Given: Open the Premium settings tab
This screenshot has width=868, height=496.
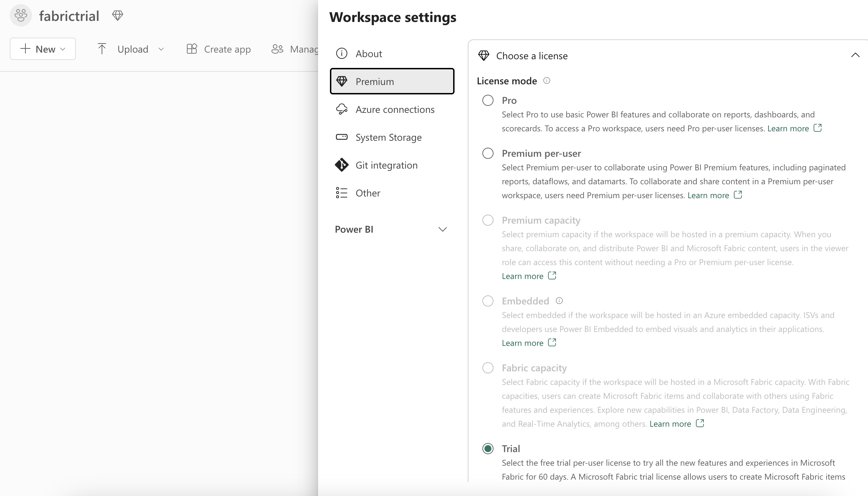Looking at the screenshot, I should pos(392,81).
